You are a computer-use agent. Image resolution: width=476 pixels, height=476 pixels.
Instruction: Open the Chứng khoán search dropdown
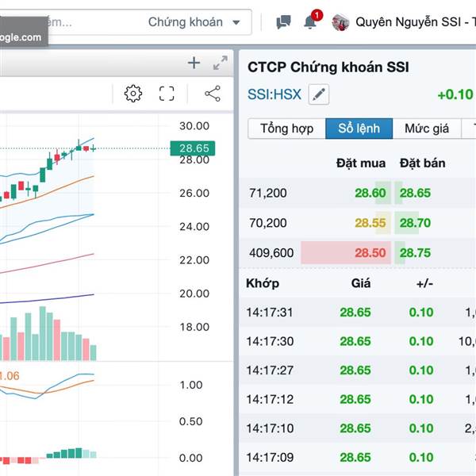point(194,22)
